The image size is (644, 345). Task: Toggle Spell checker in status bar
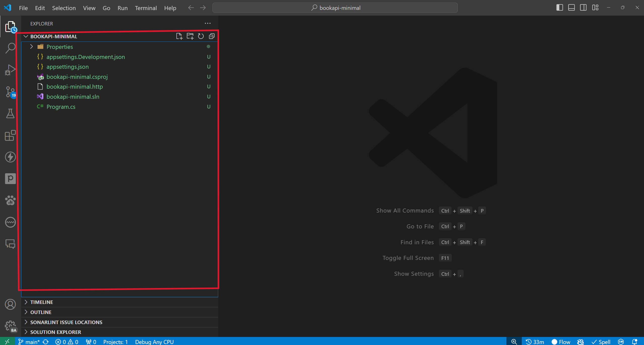[x=601, y=342]
